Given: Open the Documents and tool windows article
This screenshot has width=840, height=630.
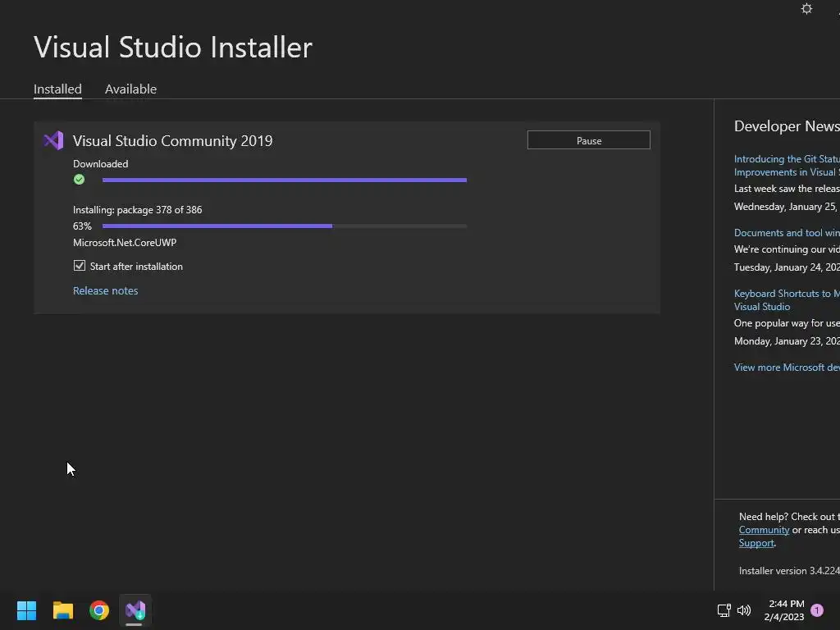Looking at the screenshot, I should 787,232.
